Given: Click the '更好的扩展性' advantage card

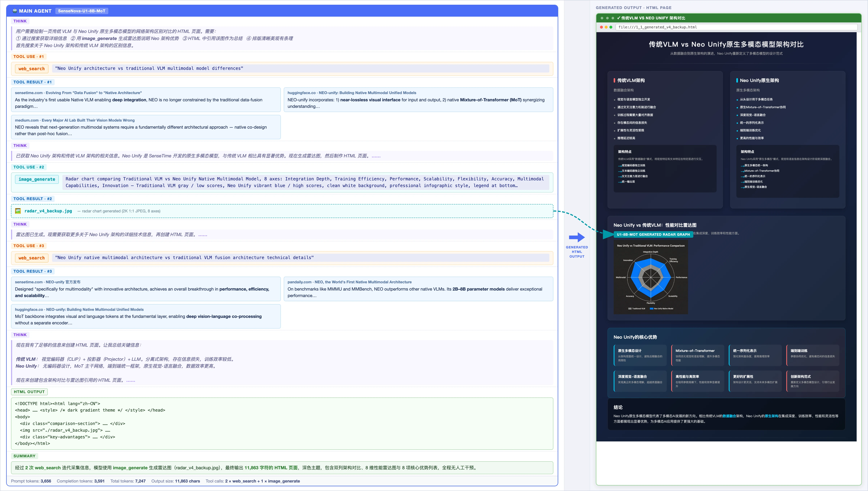Looking at the screenshot, I should [x=755, y=381].
